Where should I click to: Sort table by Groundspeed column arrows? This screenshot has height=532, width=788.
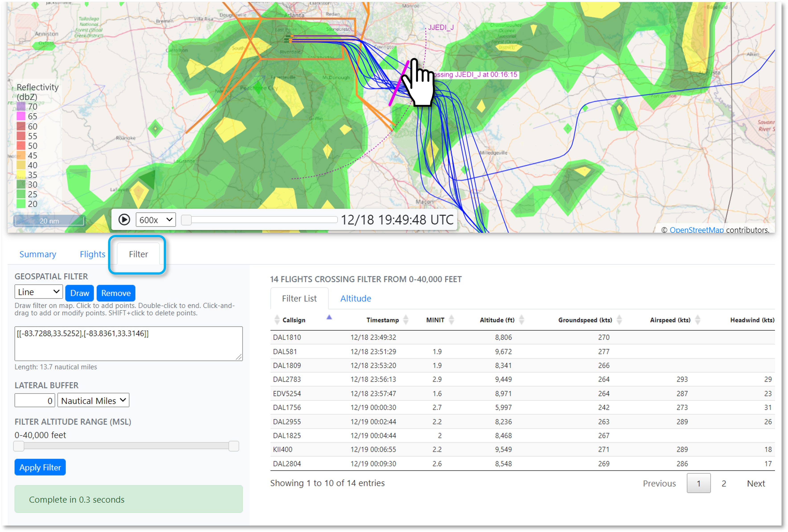click(x=619, y=320)
